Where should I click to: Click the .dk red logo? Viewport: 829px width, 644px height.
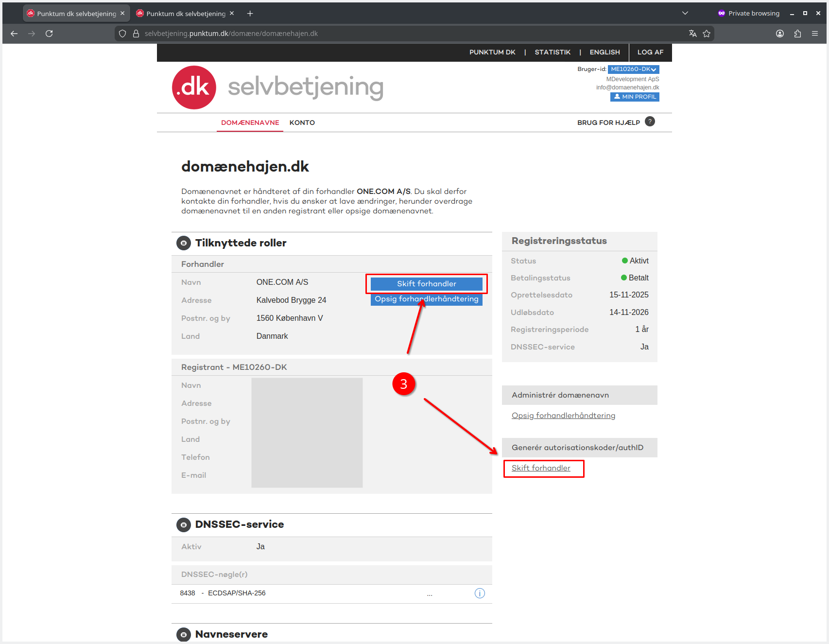[194, 87]
